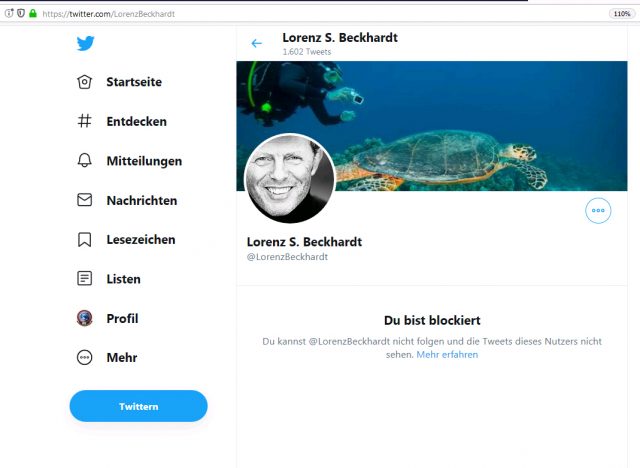
Task: Reset zoom via the 110% badge
Action: (x=620, y=13)
